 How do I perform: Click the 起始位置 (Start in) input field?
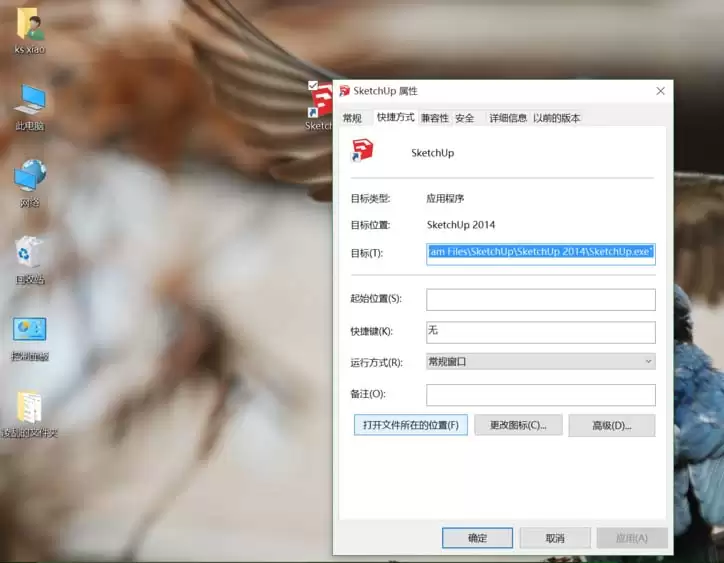[540, 299]
